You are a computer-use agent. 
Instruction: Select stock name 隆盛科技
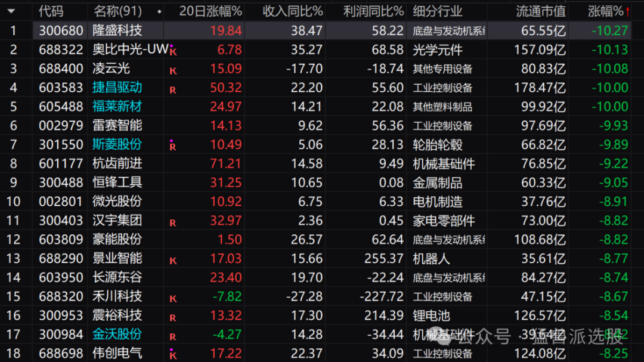click(x=117, y=30)
